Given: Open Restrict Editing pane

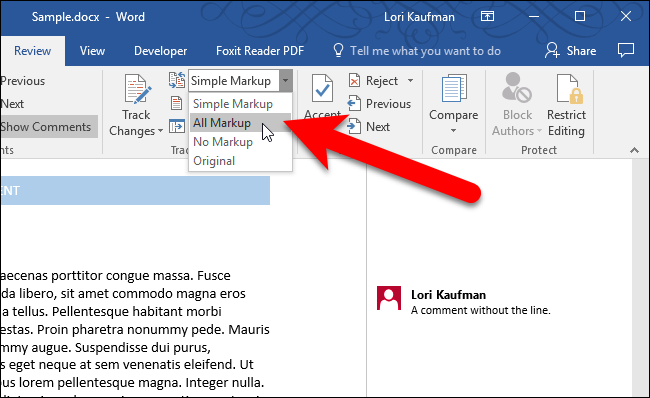Looking at the screenshot, I should tap(566, 105).
